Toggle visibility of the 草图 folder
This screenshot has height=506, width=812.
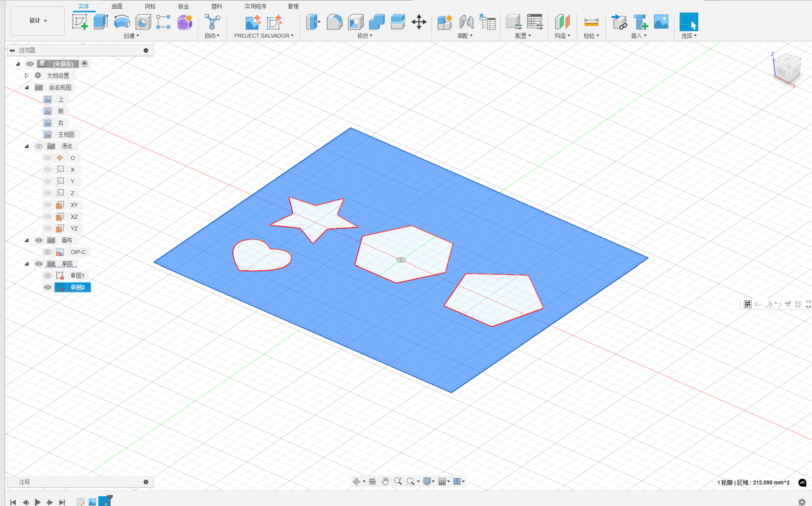[x=39, y=264]
